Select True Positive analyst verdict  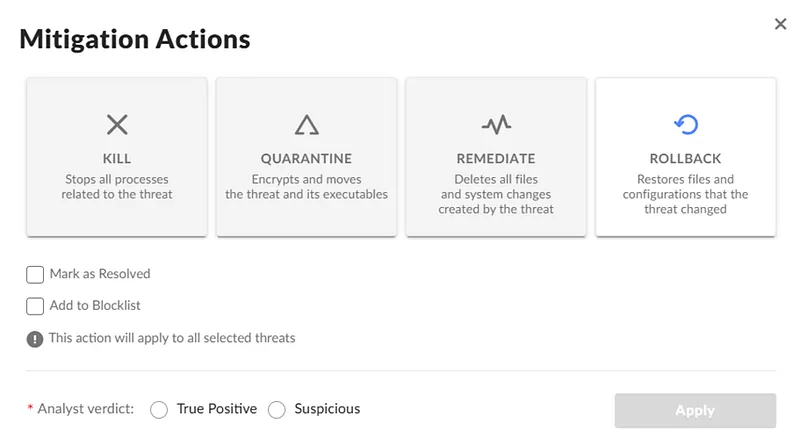159,410
